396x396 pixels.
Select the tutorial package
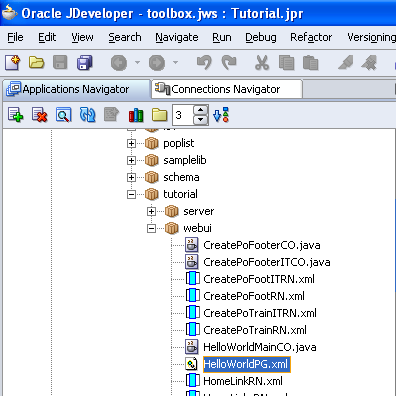pyautogui.click(x=180, y=194)
